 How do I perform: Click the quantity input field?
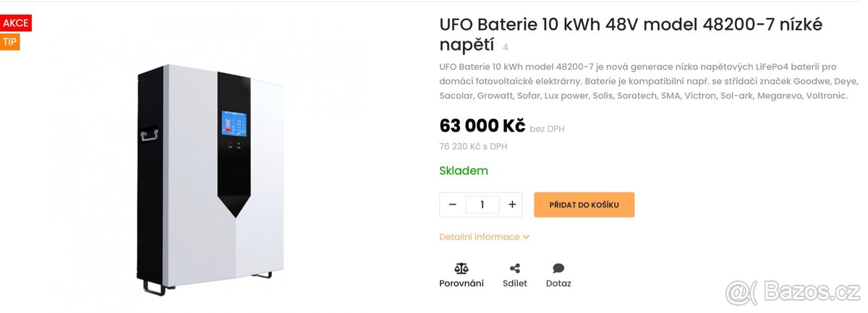[482, 205]
